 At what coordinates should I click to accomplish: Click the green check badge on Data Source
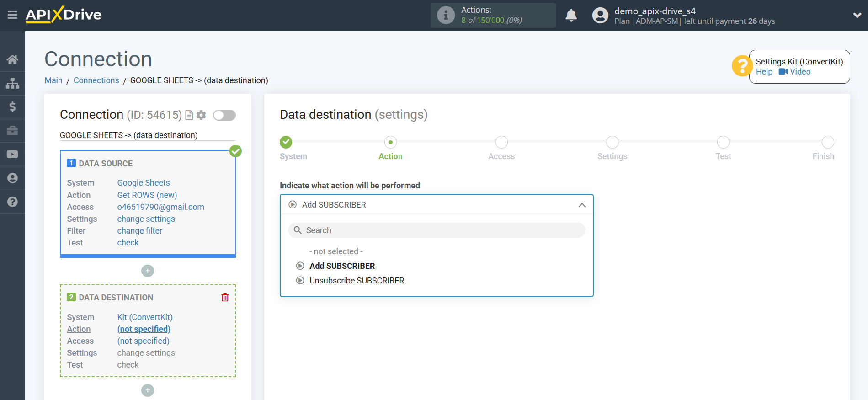click(x=235, y=151)
